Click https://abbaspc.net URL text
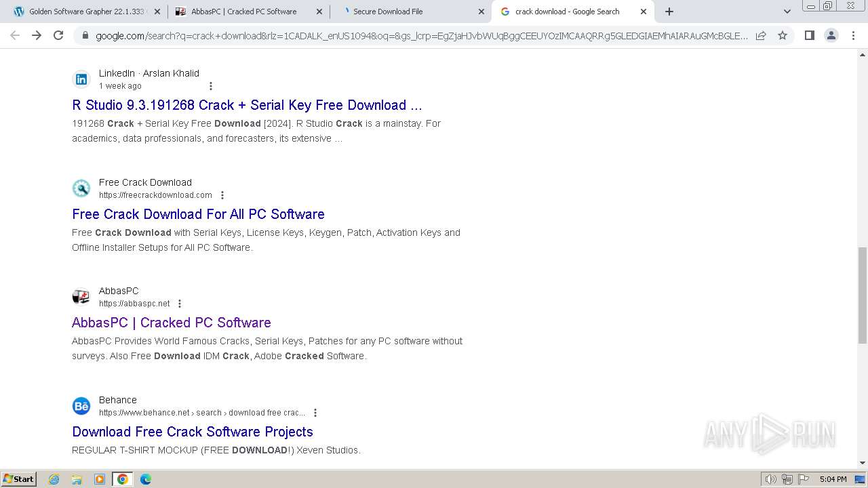The height and width of the screenshot is (488, 868). point(134,304)
